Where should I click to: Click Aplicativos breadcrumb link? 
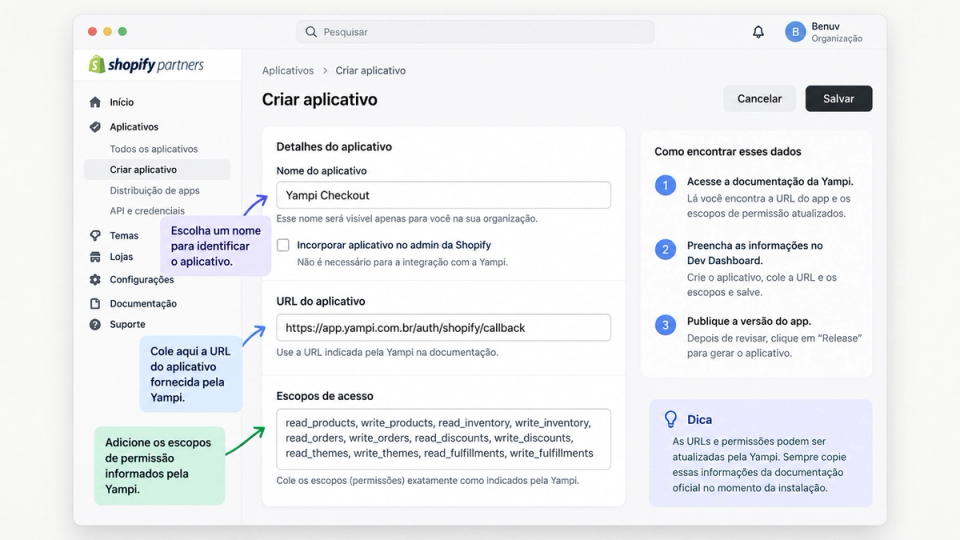tap(288, 70)
